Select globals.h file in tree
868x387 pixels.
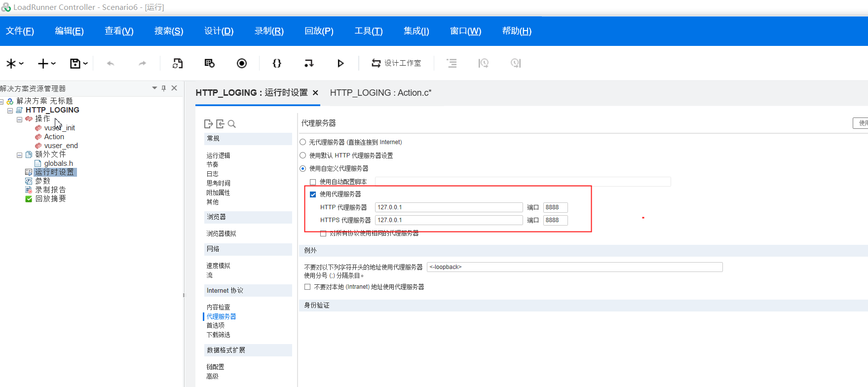click(x=58, y=163)
